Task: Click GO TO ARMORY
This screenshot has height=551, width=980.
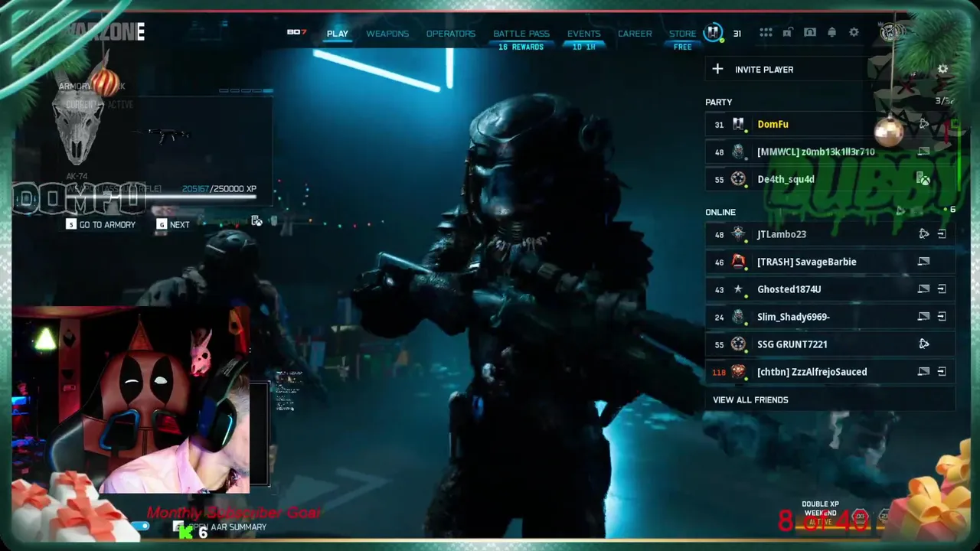Action: click(x=101, y=224)
